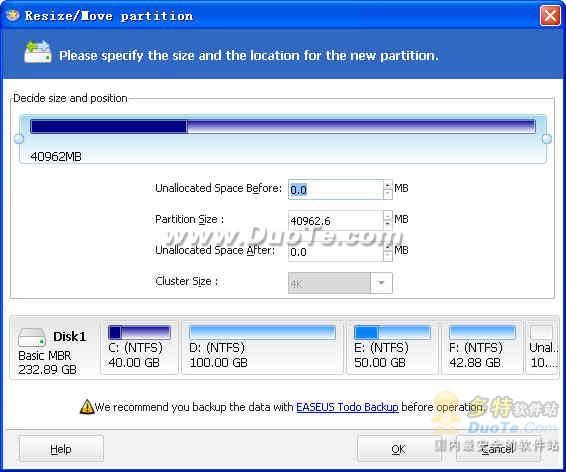Decrease Partition Size with down arrow
Viewport: 566px width, 472px height.
coord(387,225)
